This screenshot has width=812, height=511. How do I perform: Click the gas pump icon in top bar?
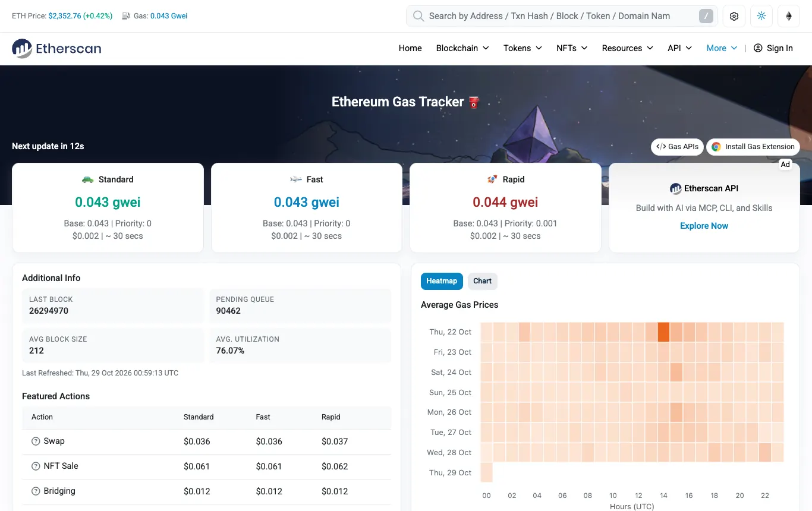[126, 16]
